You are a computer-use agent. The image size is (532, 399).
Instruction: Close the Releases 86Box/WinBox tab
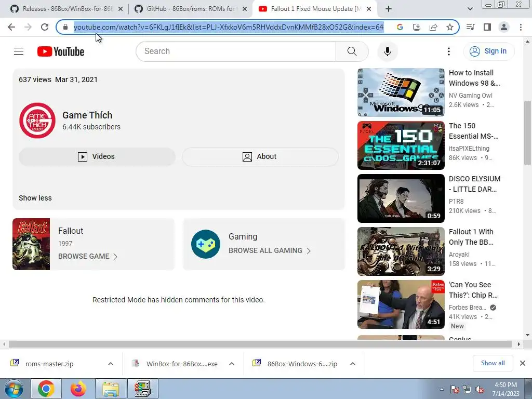(121, 9)
